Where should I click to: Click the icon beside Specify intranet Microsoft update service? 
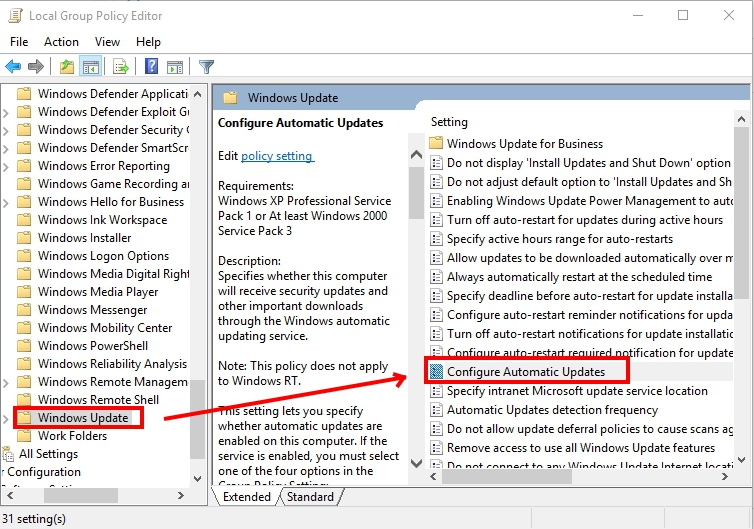pos(436,391)
